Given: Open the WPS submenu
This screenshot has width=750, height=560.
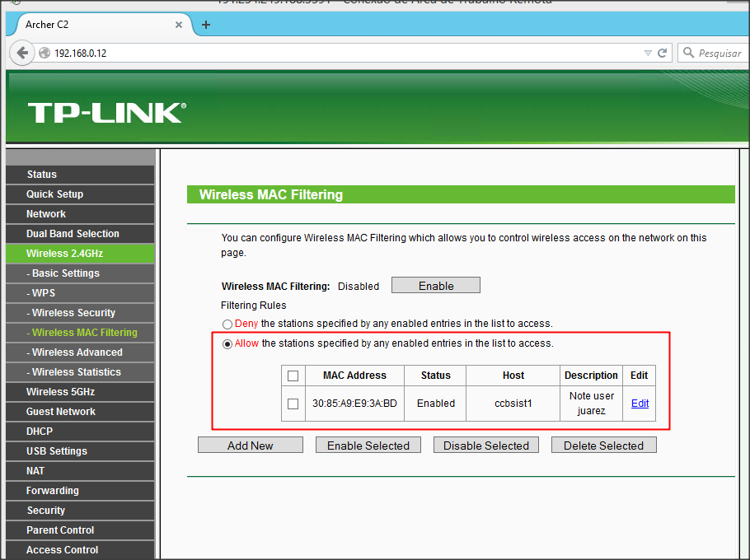Looking at the screenshot, I should [81, 293].
